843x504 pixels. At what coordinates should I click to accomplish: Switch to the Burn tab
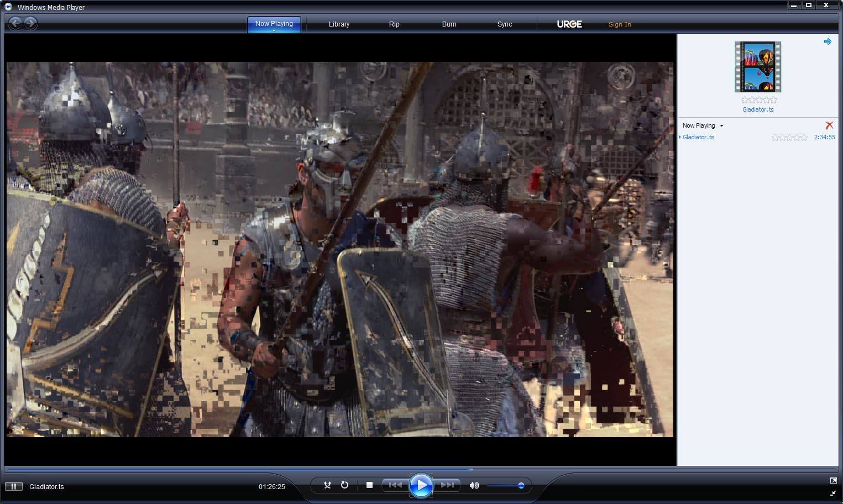point(449,24)
